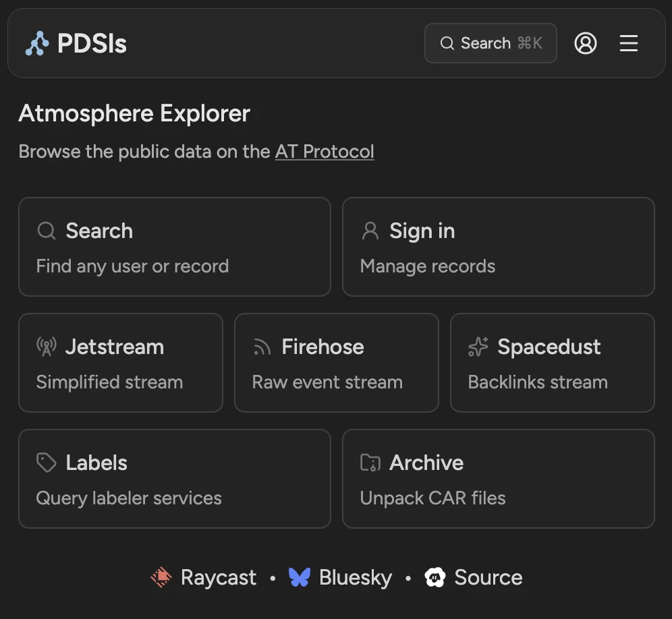Viewport: 672px width, 619px height.
Task: Click the Sign in card
Action: pyautogui.click(x=498, y=247)
